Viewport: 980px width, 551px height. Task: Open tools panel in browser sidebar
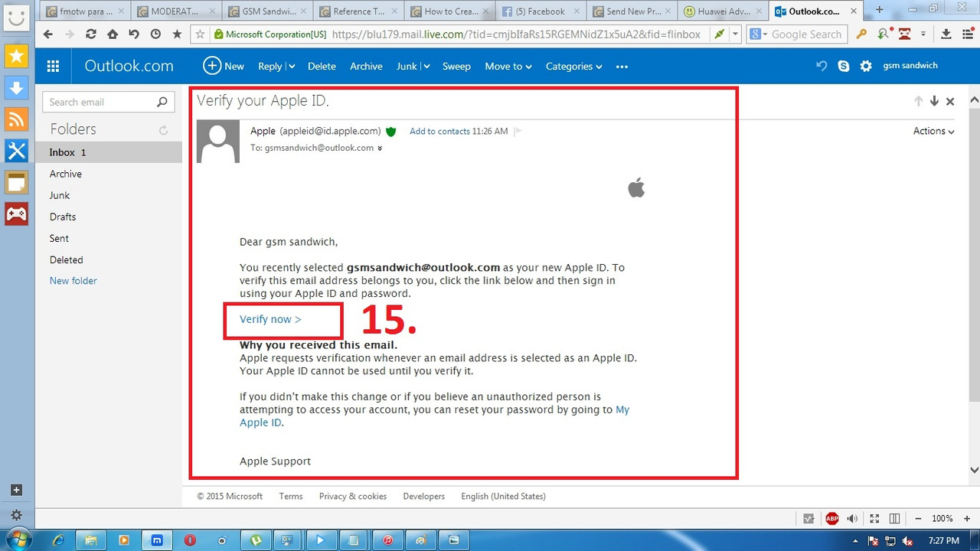pyautogui.click(x=17, y=150)
